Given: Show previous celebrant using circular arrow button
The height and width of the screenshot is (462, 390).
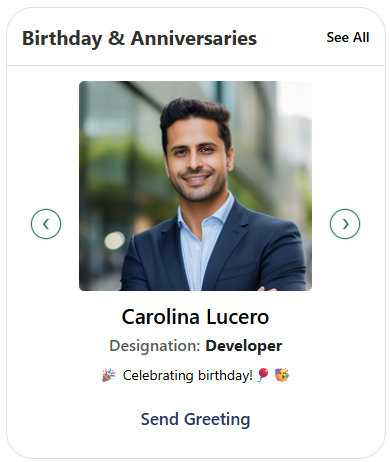Looking at the screenshot, I should point(46,224).
